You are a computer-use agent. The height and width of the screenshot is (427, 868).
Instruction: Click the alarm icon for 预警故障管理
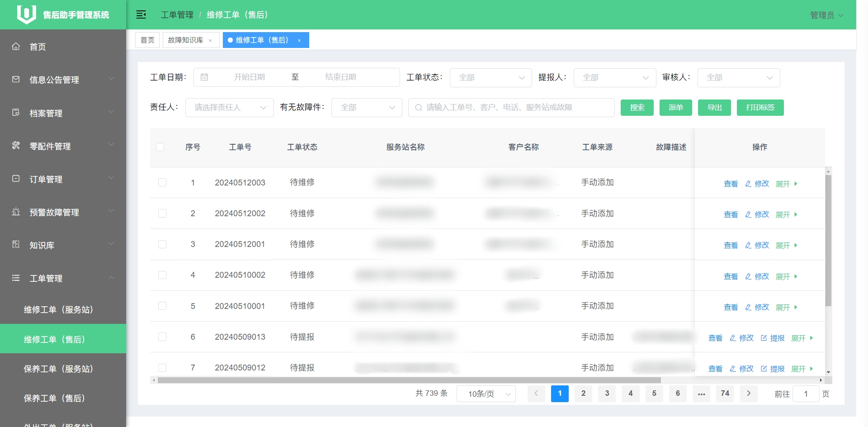click(16, 212)
